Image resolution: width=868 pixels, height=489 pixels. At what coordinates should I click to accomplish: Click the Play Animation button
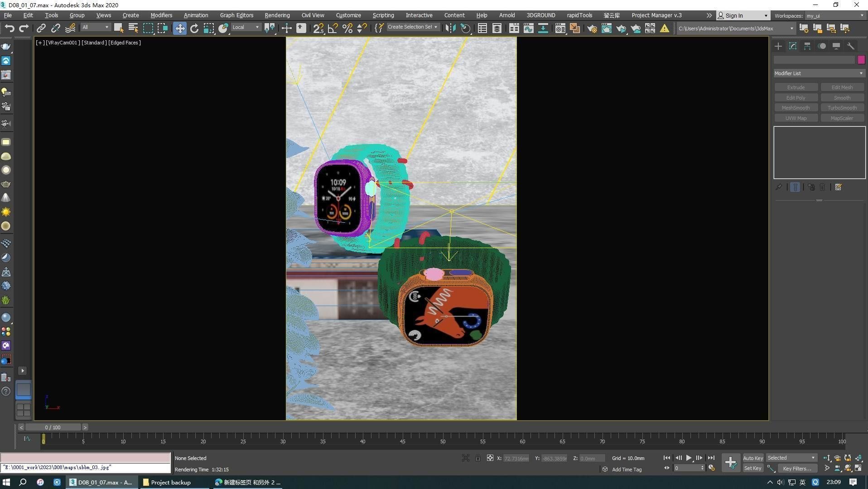tap(689, 458)
